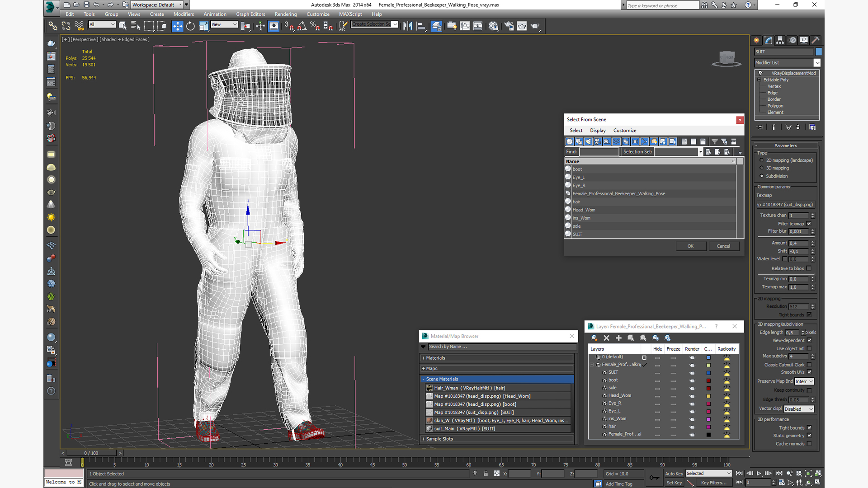The image size is (868, 488).
Task: Click the Unlink Selection icon
Action: pos(66,26)
